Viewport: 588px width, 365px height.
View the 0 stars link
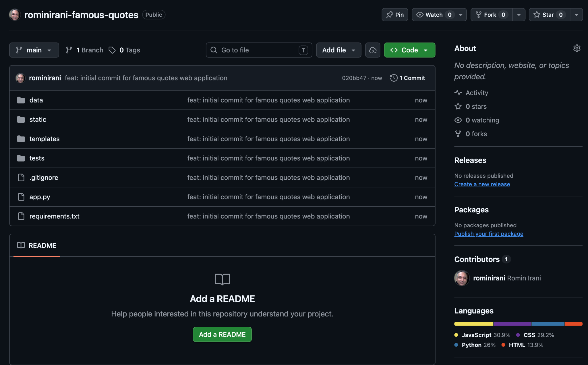pos(476,106)
